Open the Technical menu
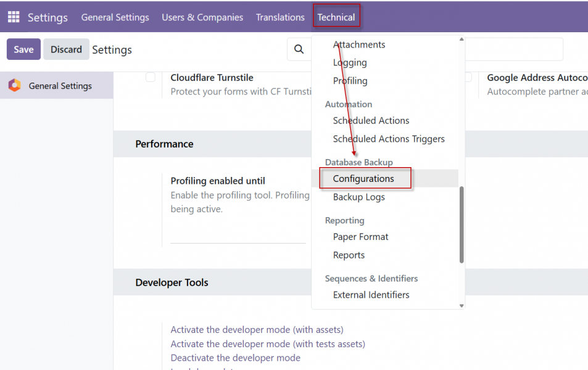Viewport: 588px width, 370px height. pyautogui.click(x=336, y=17)
